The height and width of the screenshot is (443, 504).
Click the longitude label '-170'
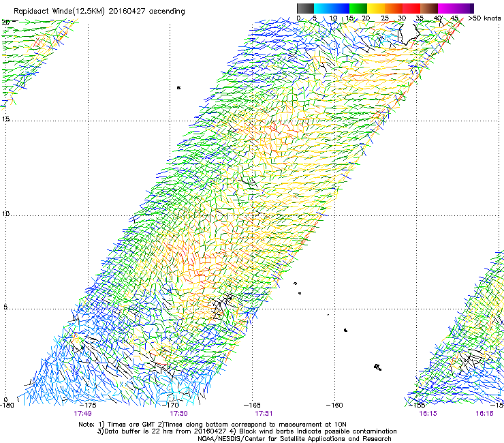click(x=170, y=406)
